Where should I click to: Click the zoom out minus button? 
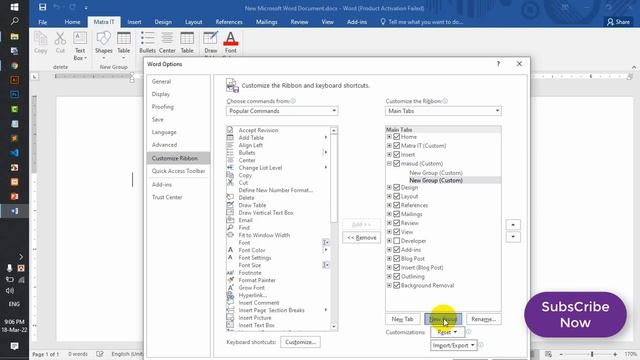[x=562, y=354]
